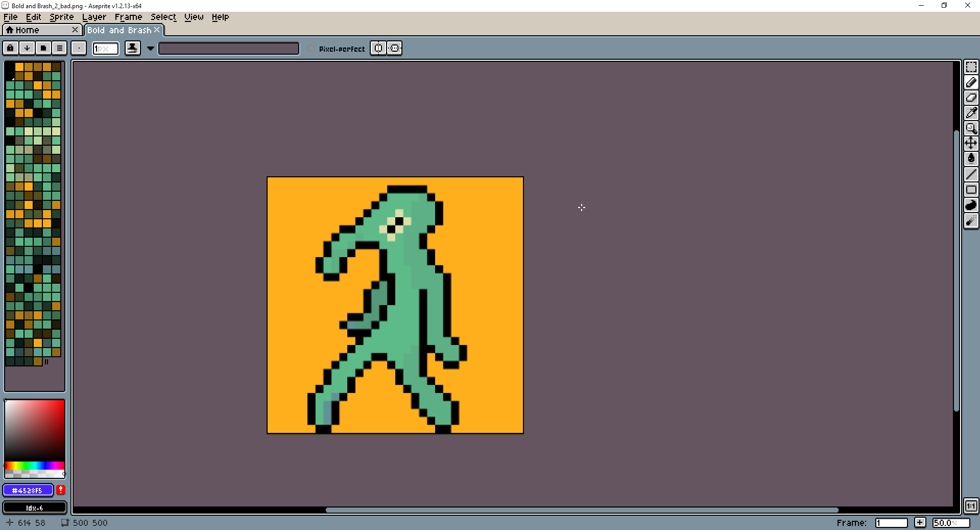Open the View menu
The height and width of the screenshot is (530, 980).
click(x=194, y=17)
